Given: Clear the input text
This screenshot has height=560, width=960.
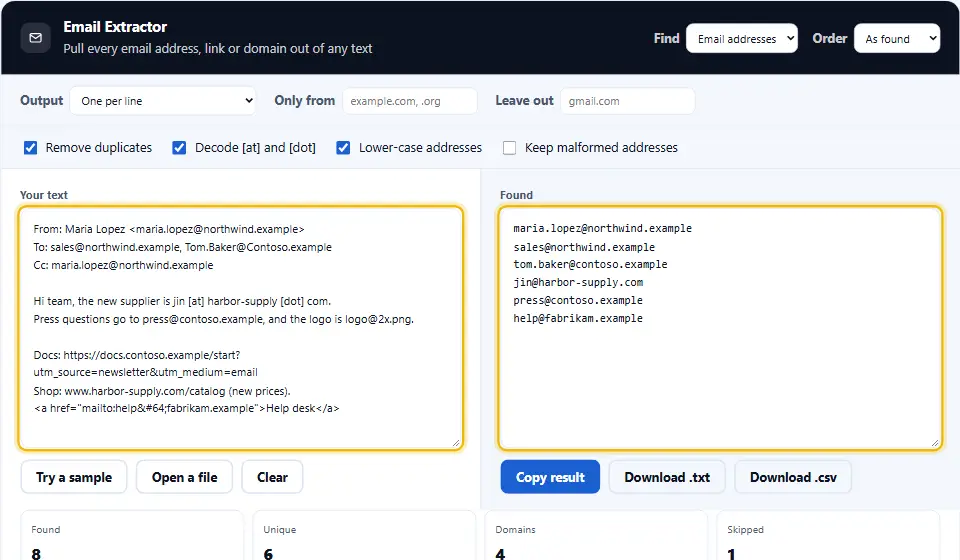Looking at the screenshot, I should pyautogui.click(x=272, y=477).
